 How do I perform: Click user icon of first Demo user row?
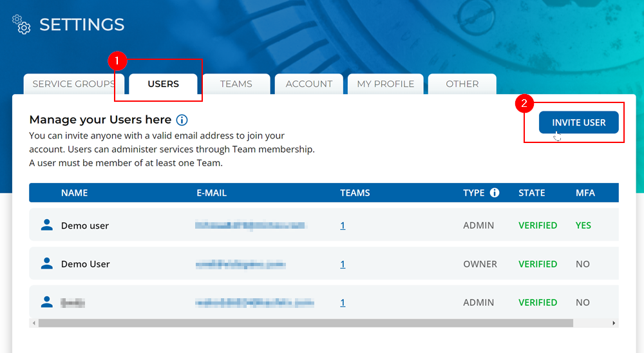tap(46, 225)
